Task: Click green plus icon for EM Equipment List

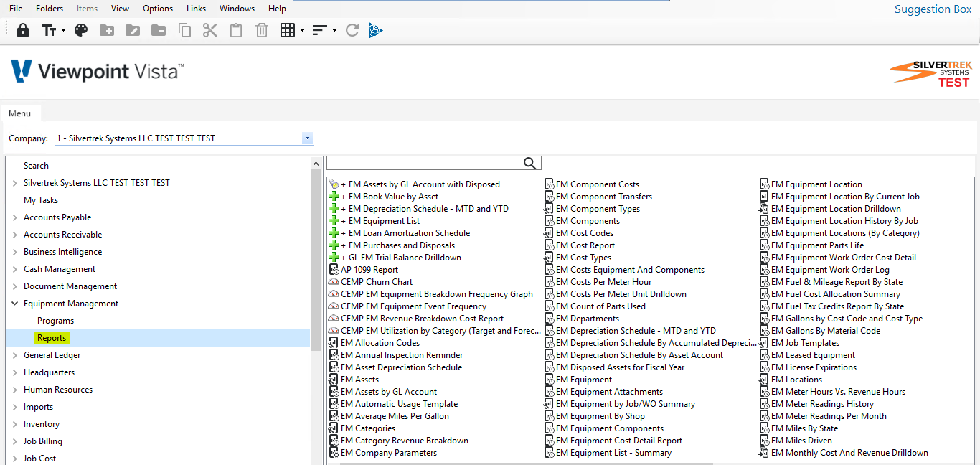Action: (x=334, y=221)
